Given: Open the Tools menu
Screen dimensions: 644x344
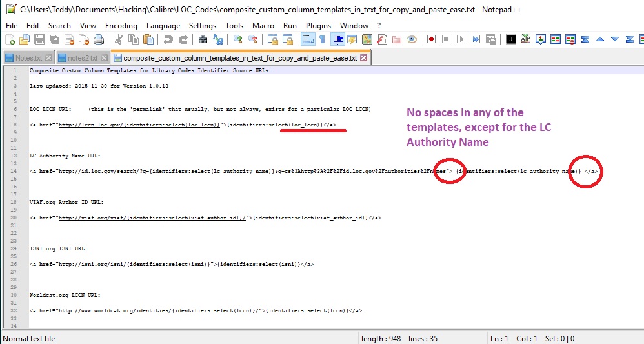Looking at the screenshot, I should click(x=234, y=25).
